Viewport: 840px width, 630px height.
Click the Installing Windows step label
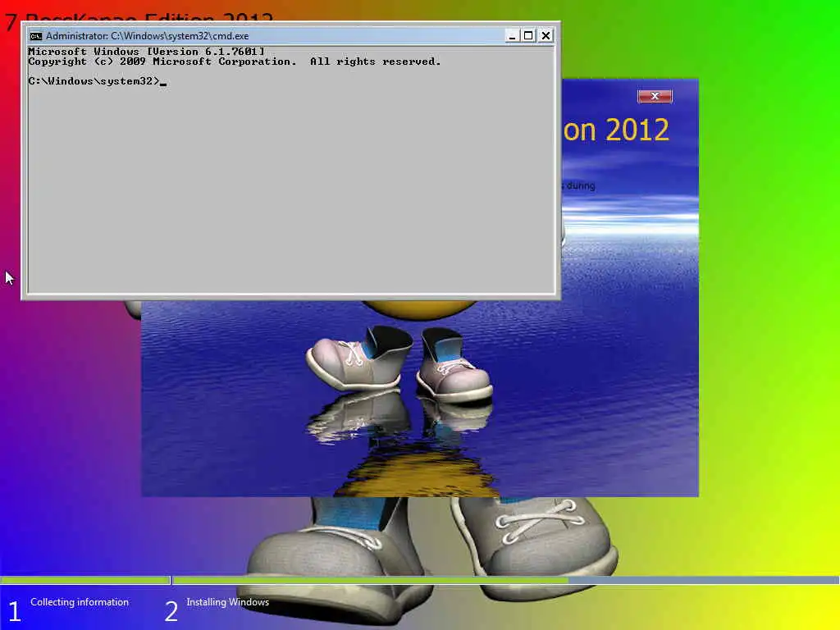click(228, 602)
